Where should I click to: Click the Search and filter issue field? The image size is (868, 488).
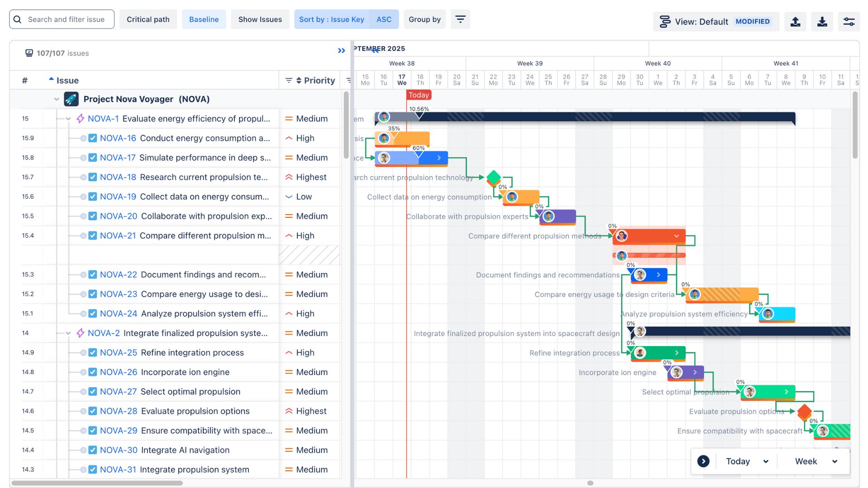[x=61, y=19]
